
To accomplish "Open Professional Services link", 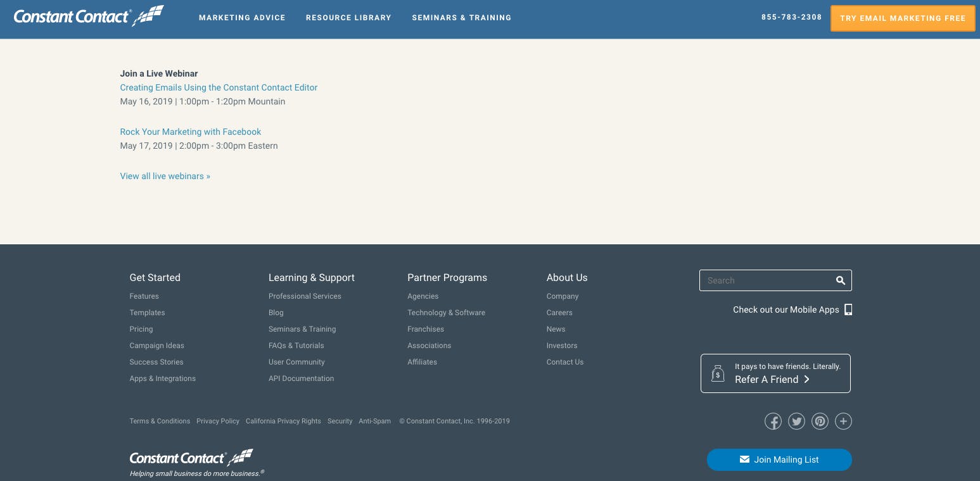I will pyautogui.click(x=305, y=296).
